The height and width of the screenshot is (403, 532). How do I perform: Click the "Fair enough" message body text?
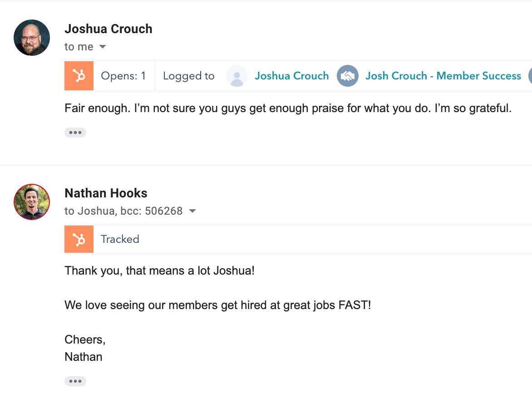288,108
